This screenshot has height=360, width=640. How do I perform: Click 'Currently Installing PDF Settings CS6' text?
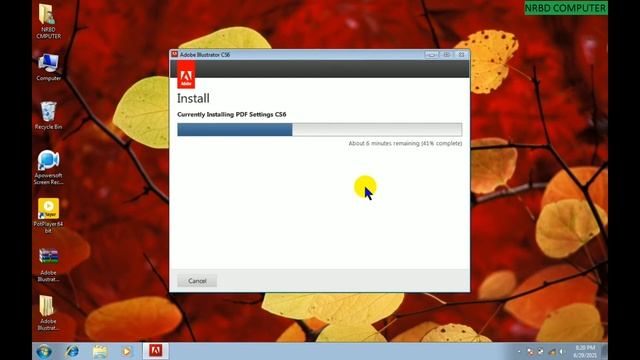pos(231,114)
